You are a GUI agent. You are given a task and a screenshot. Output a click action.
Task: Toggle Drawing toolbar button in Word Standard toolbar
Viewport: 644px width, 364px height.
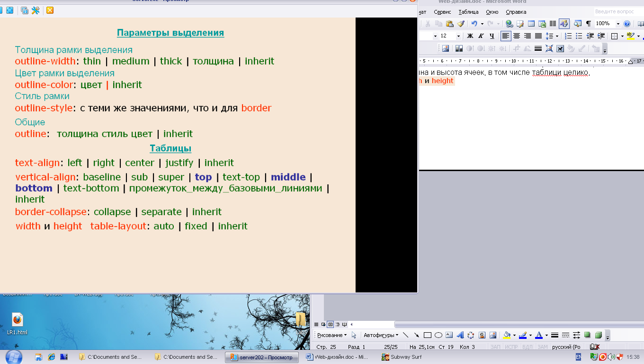pos(564,24)
